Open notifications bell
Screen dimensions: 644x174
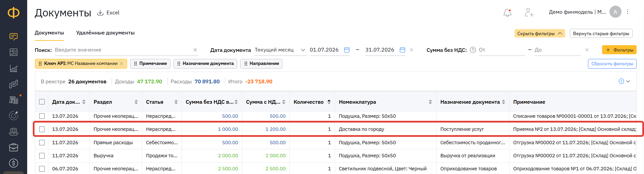pyautogui.click(x=507, y=13)
